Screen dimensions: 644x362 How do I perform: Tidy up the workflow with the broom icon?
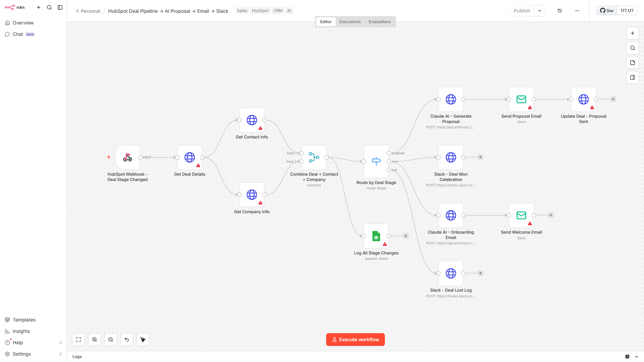(143, 339)
